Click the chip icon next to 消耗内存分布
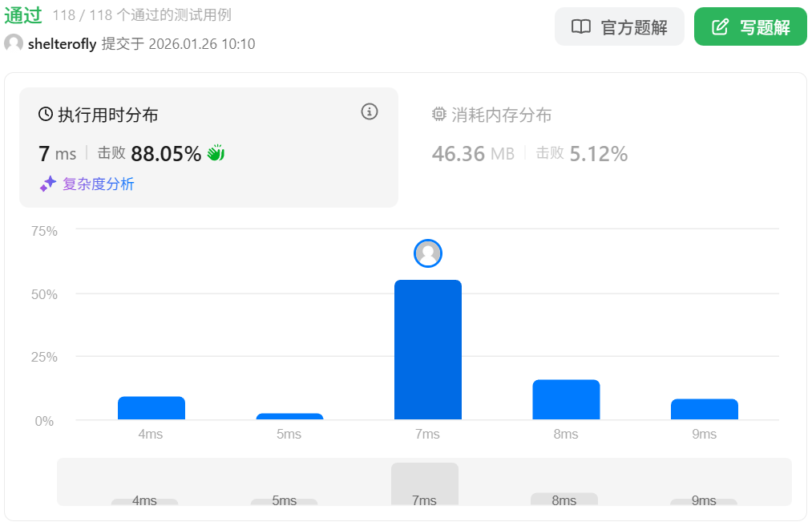This screenshot has width=812, height=522. [x=438, y=115]
